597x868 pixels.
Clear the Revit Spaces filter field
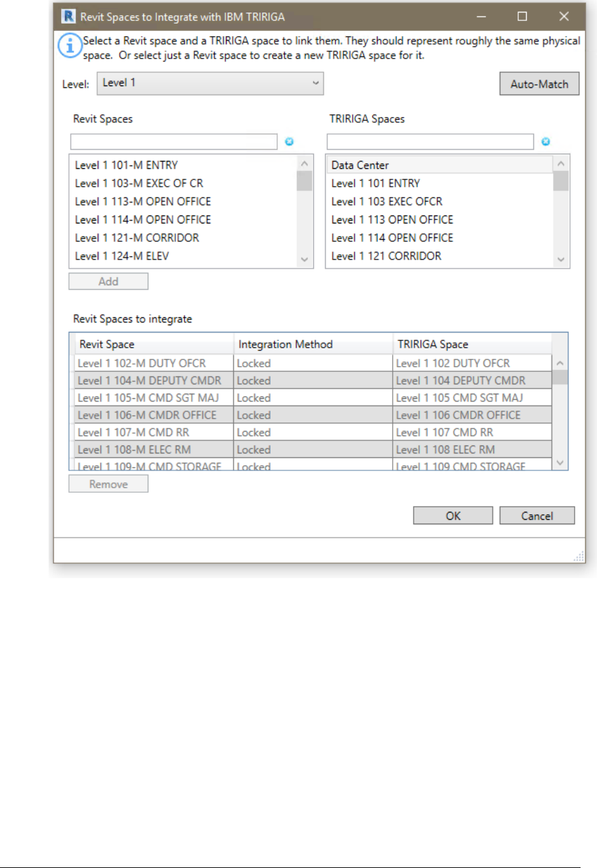point(289,141)
